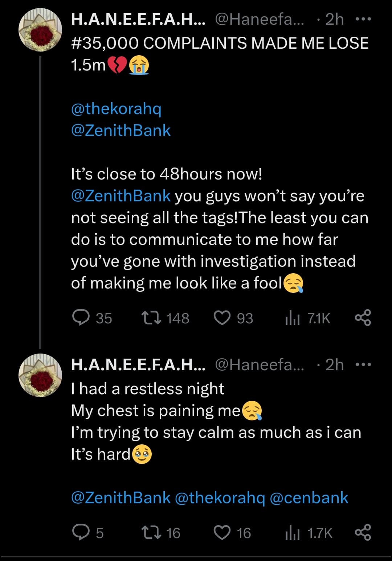Share the first tweet about Zenith Bank

[363, 318]
